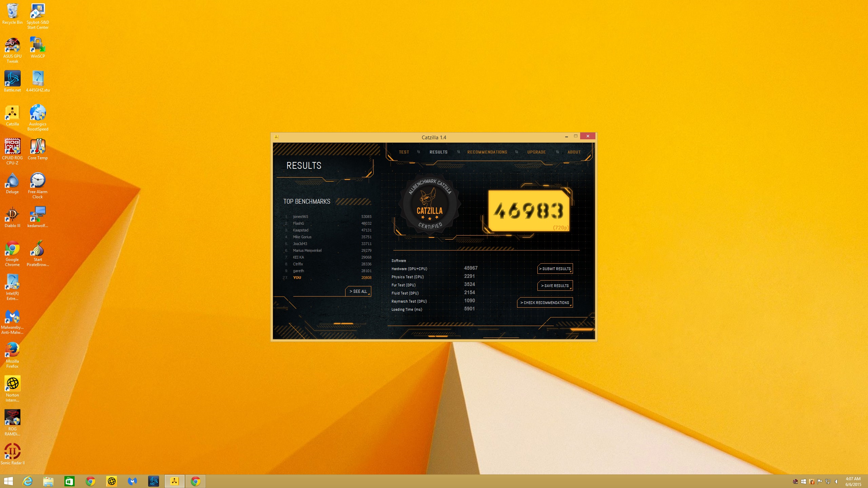The image size is (868, 488).
Task: Open Battle.net from the taskbar
Action: 154,481
